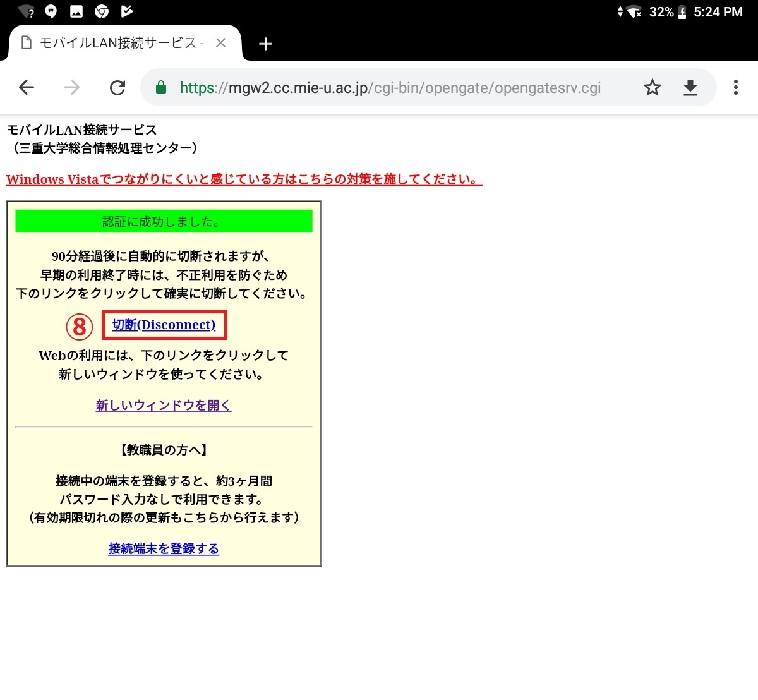The width and height of the screenshot is (758, 700).
Task: Tap the Wi-Fi question mark notification icon
Action: pyautogui.click(x=27, y=11)
